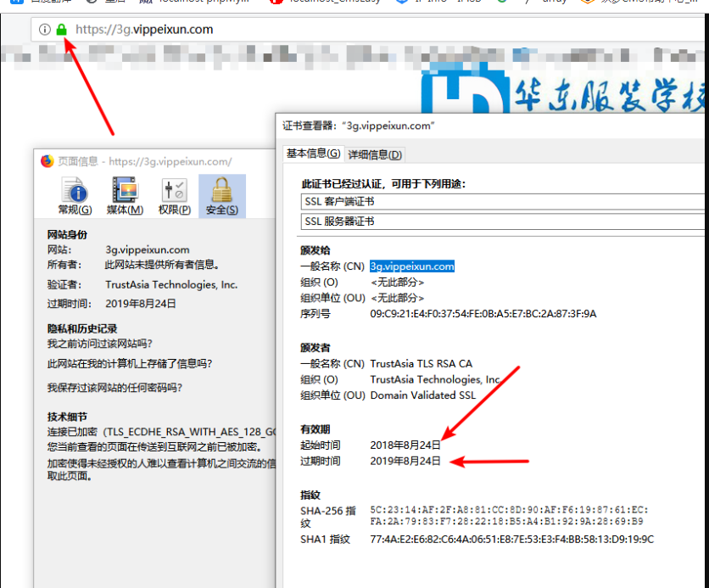Viewport: 709px width, 588px height.
Task: Click issuer organization TrustAsia Technologies, Inc.
Action: click(436, 379)
